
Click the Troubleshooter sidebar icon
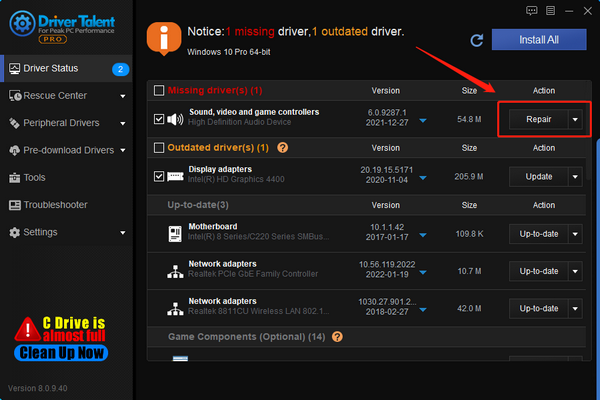point(15,205)
